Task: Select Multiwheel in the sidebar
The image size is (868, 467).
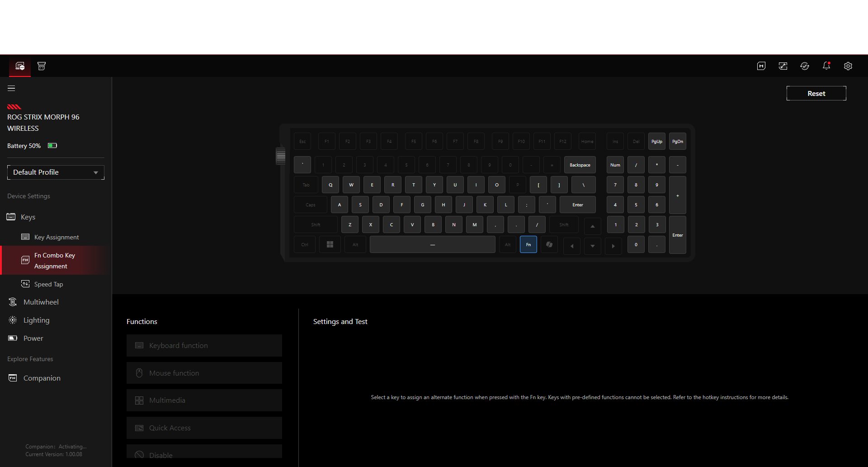Action: [41, 302]
